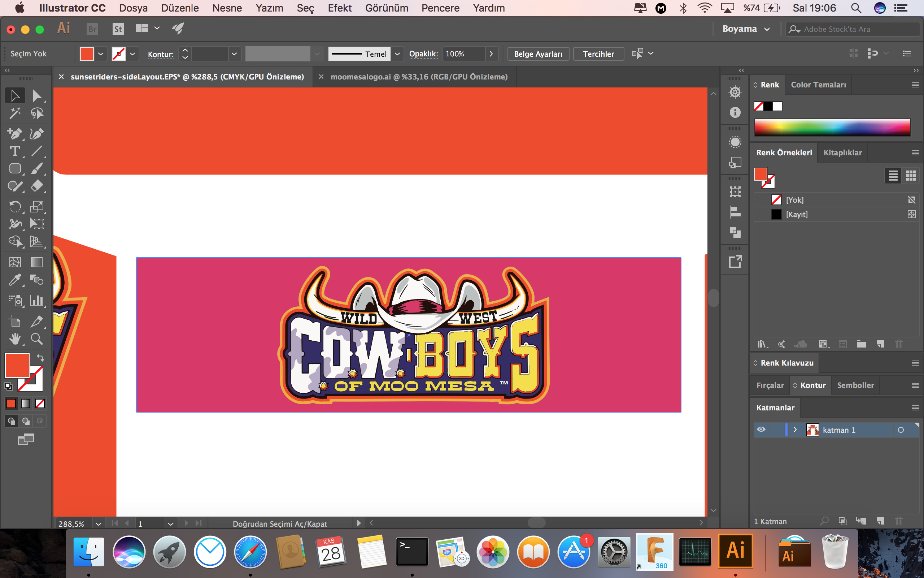Screen dimensions: 924x578
Task: Open the Kontur panel link
Action: [161, 54]
